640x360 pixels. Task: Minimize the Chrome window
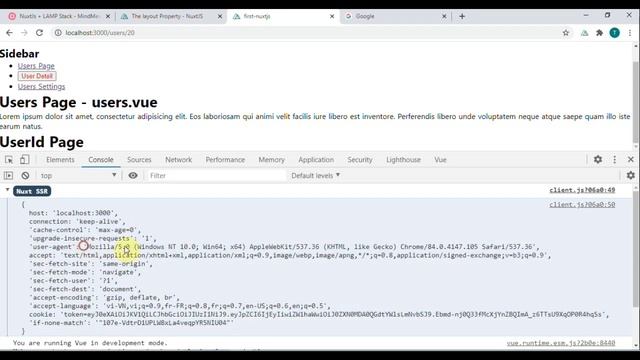pyautogui.click(x=586, y=15)
